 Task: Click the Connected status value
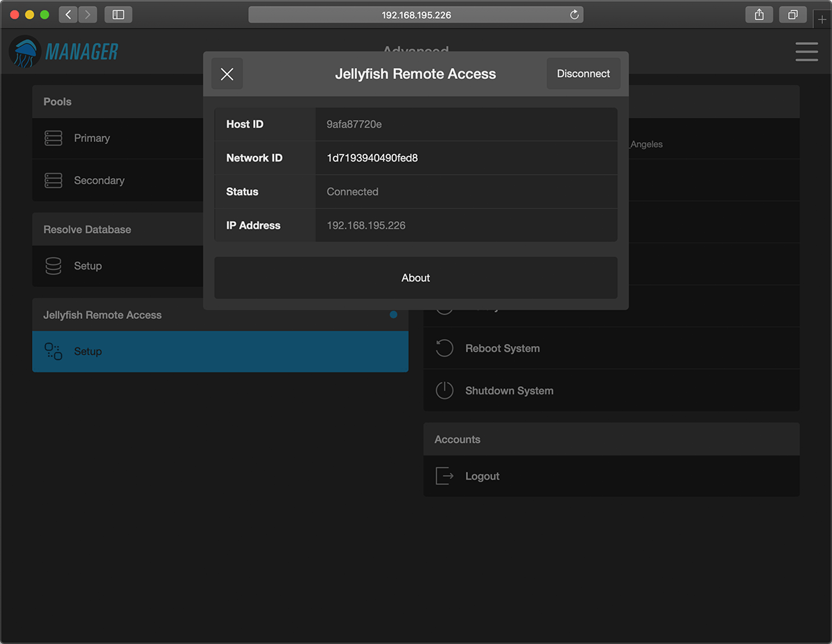coord(353,192)
